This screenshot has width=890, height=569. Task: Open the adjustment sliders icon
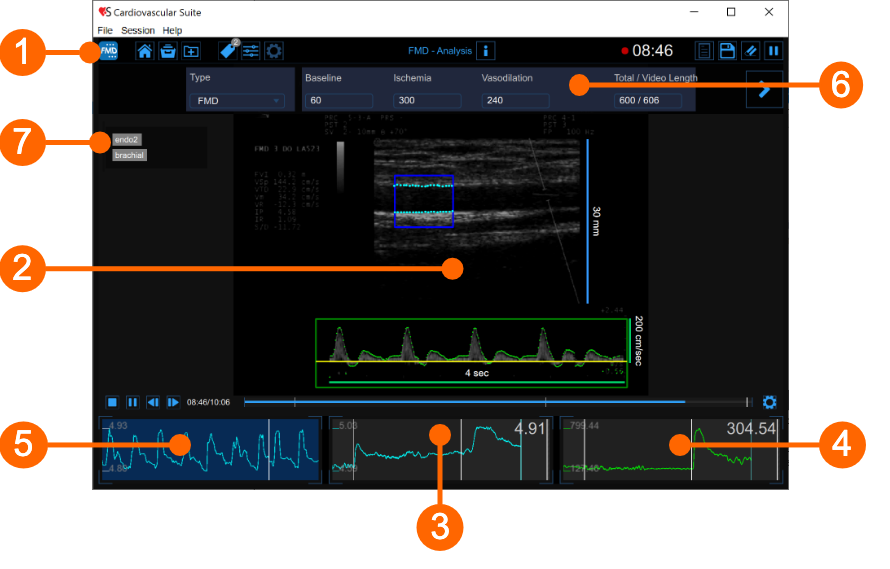(251, 51)
